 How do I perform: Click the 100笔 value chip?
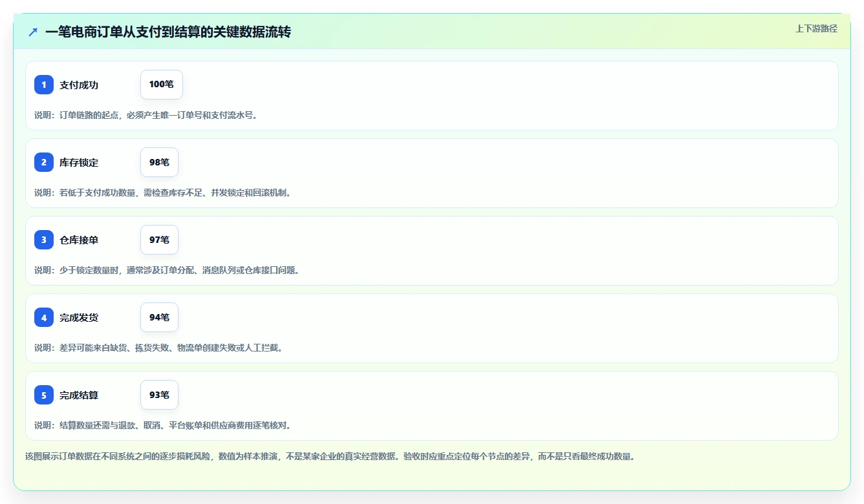pyautogui.click(x=162, y=85)
